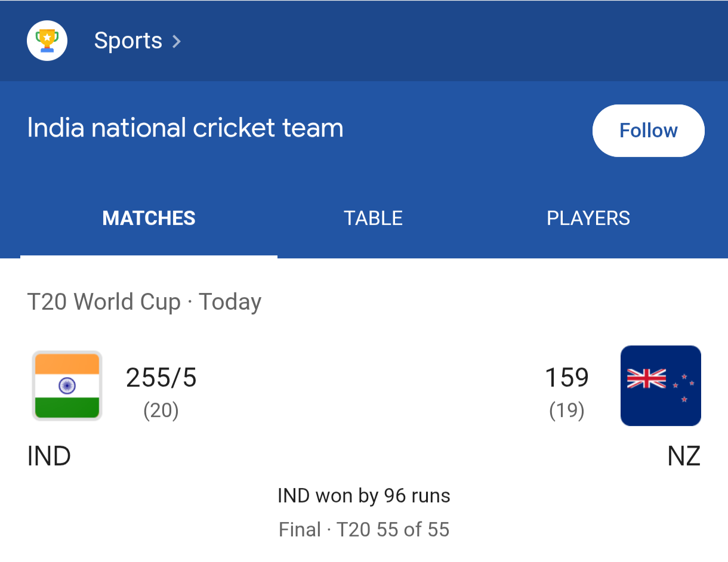Click the IND team name
The height and width of the screenshot is (562, 728).
49,457
